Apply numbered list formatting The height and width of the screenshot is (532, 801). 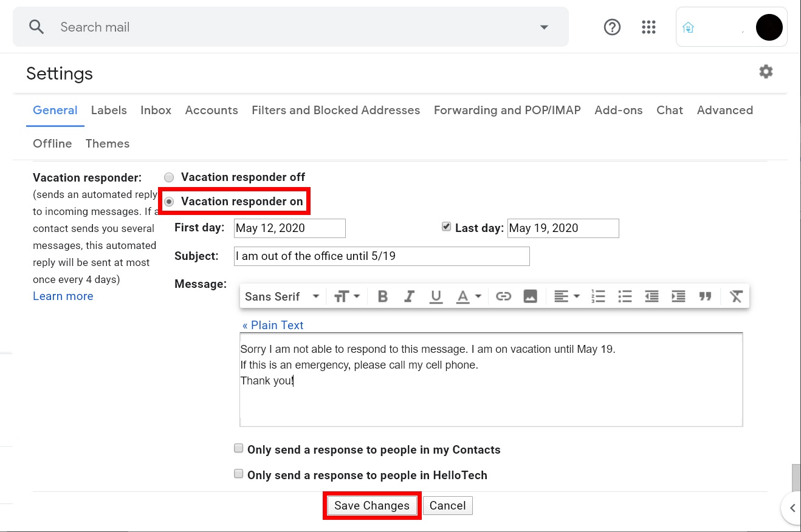599,296
